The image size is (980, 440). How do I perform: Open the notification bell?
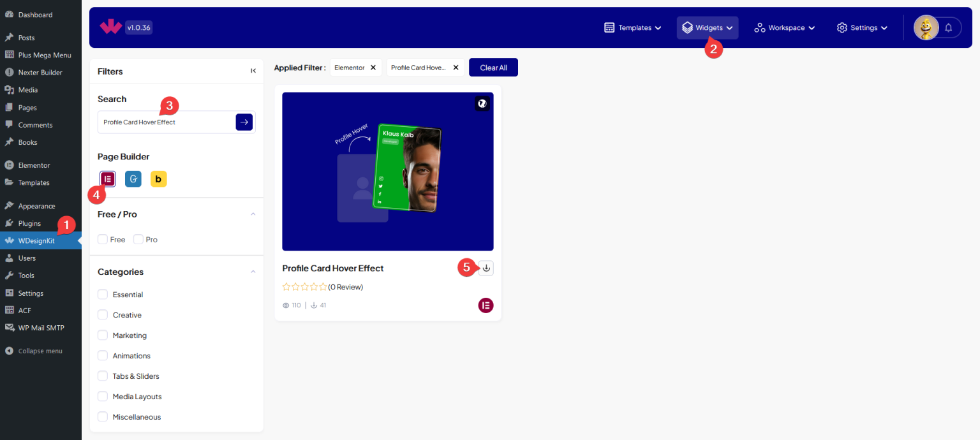(948, 27)
